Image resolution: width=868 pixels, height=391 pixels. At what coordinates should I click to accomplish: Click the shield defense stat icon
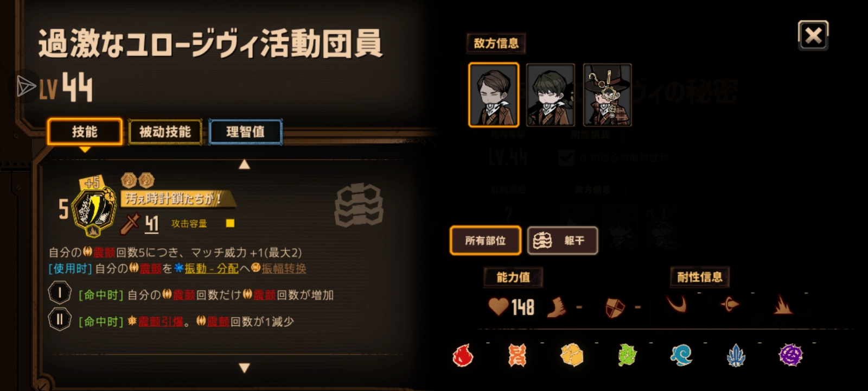click(x=615, y=307)
